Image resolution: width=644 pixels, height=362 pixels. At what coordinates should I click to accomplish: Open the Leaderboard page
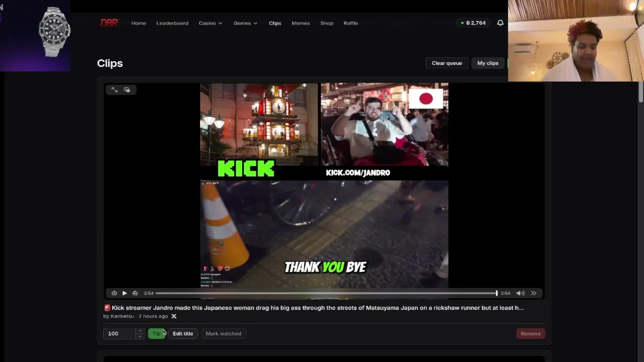(x=172, y=23)
